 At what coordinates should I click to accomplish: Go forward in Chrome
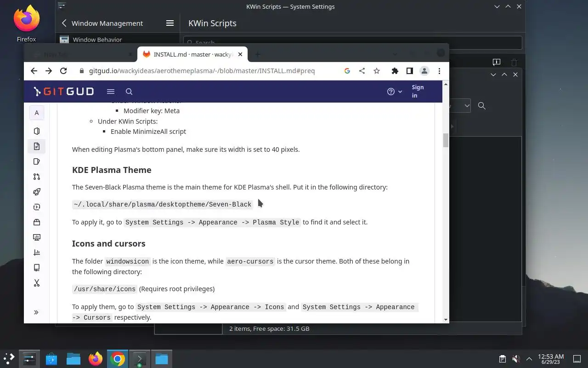coord(49,71)
